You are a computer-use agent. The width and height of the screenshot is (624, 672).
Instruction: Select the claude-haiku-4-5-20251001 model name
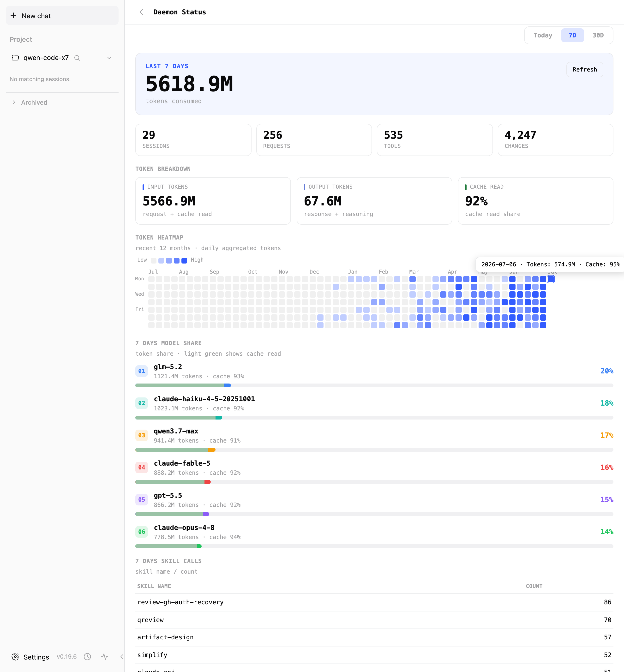pos(204,399)
